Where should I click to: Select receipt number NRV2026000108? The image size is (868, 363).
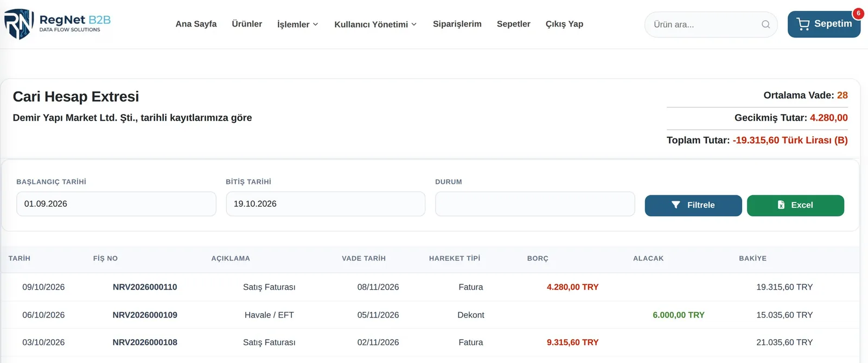[145, 342]
